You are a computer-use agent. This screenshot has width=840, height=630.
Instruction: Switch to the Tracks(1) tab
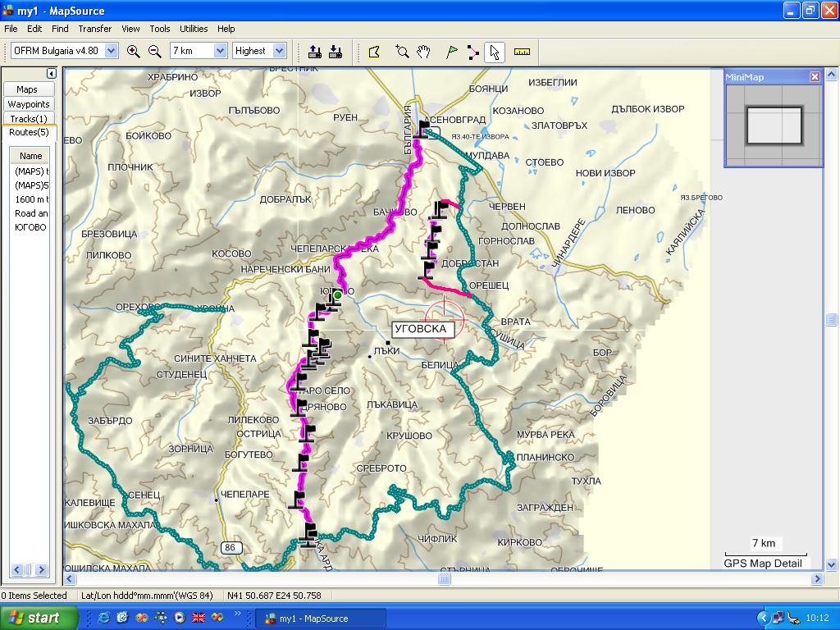point(29,118)
